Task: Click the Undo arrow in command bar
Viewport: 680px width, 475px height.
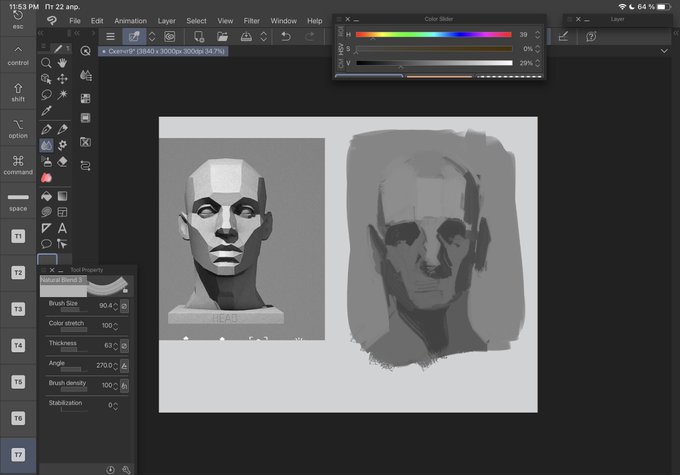Action: (x=286, y=36)
